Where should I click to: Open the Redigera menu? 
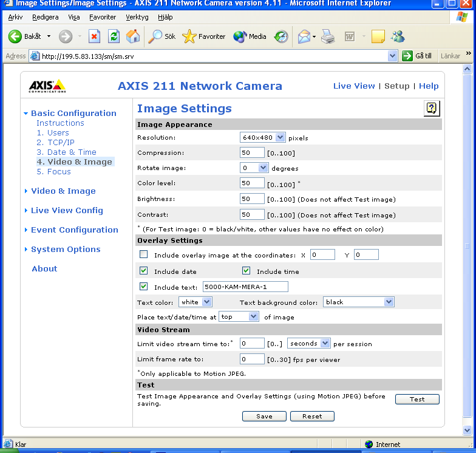click(x=45, y=17)
